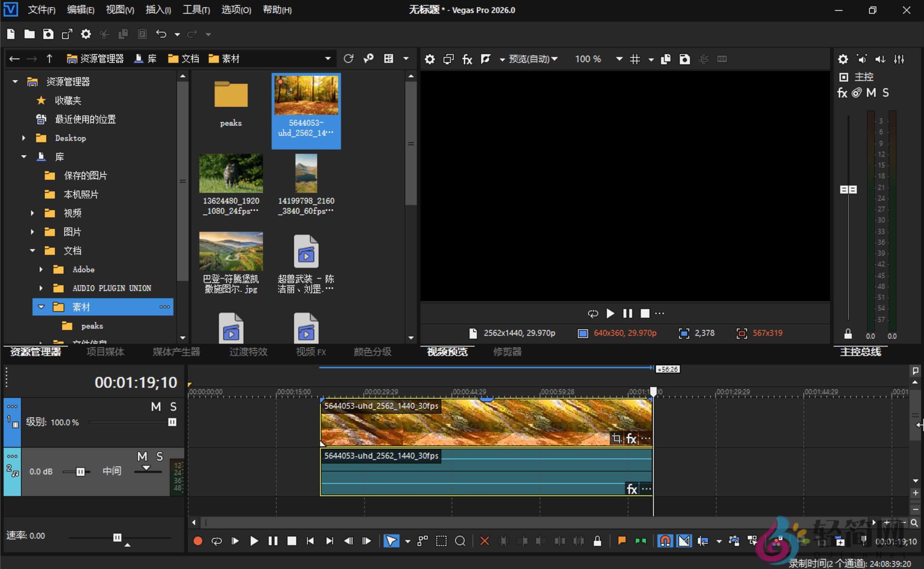The height and width of the screenshot is (569, 924).
Task: Open the 100% preview zoom dropdown
Action: pyautogui.click(x=619, y=59)
